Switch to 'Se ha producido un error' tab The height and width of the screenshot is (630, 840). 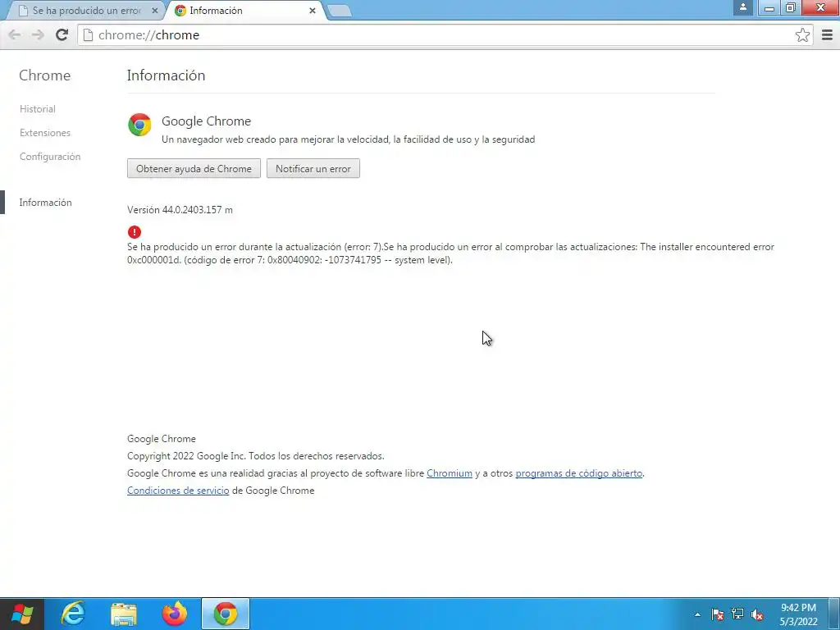85,11
